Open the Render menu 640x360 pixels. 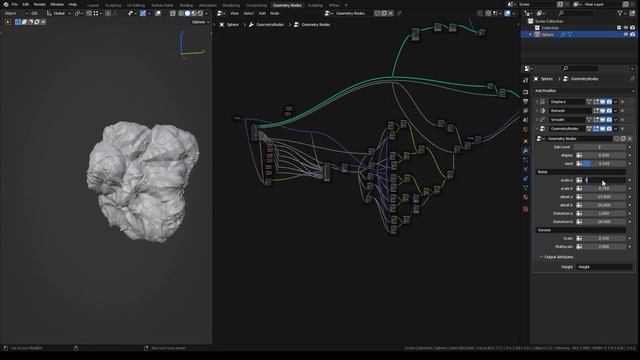click(x=40, y=4)
